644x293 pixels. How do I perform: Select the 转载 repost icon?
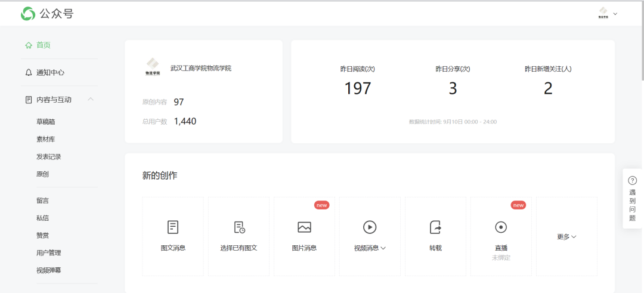435,227
